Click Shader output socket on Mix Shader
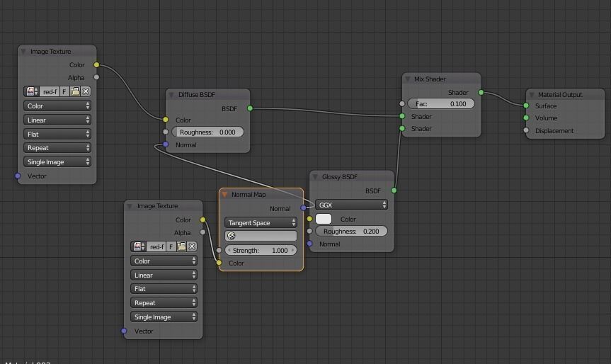 pos(481,92)
